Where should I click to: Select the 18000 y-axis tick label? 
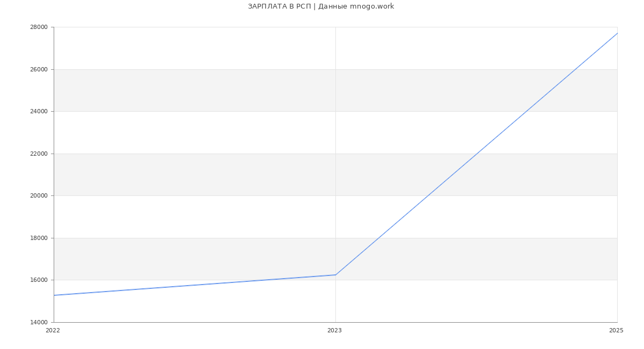[x=39, y=238]
